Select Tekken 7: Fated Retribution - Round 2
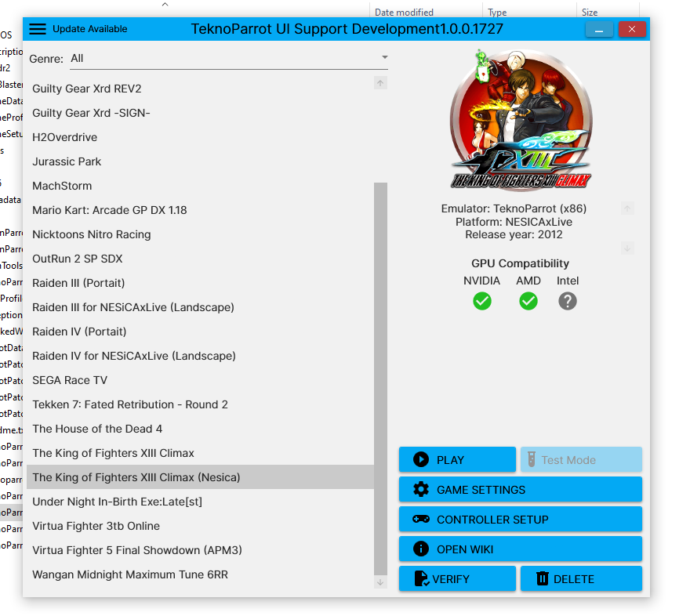This screenshot has width=690, height=616. [x=130, y=404]
